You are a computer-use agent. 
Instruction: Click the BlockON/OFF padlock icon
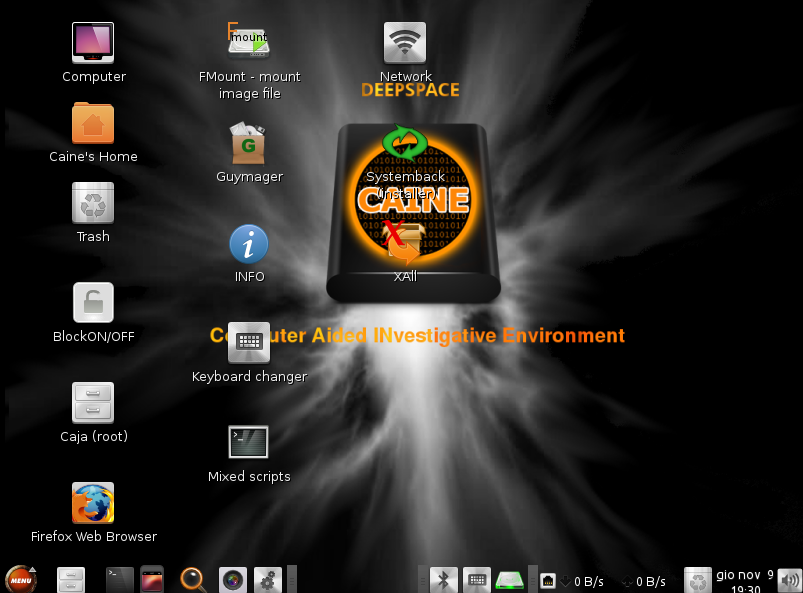tap(93, 303)
